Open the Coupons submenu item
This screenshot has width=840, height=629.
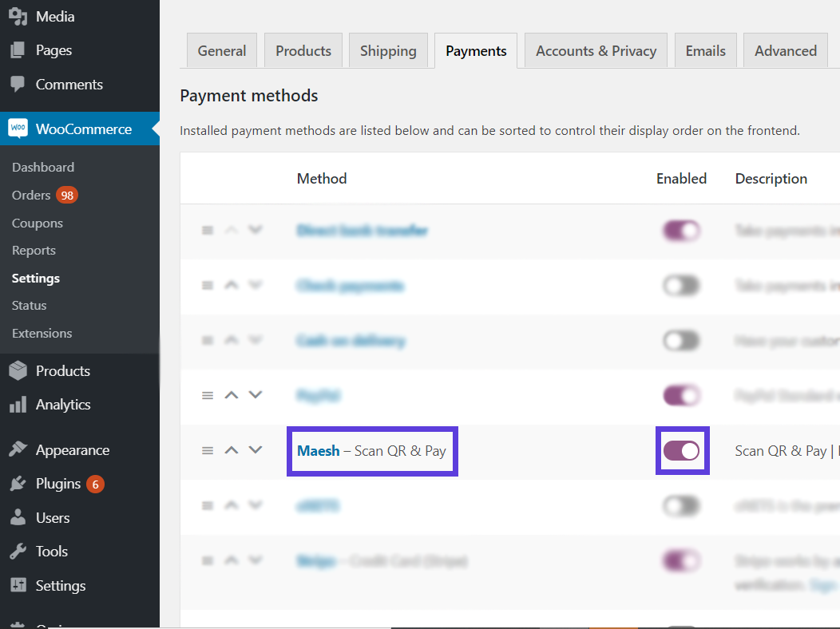point(38,224)
